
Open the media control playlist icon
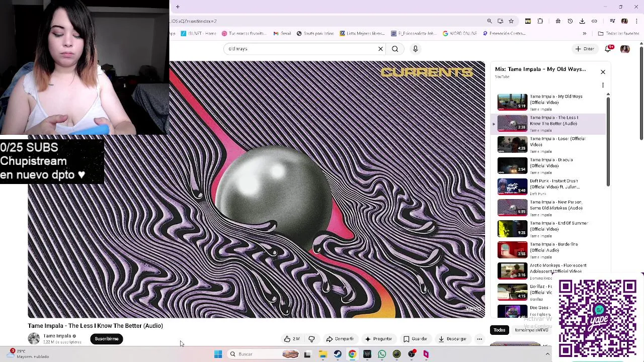point(612,21)
